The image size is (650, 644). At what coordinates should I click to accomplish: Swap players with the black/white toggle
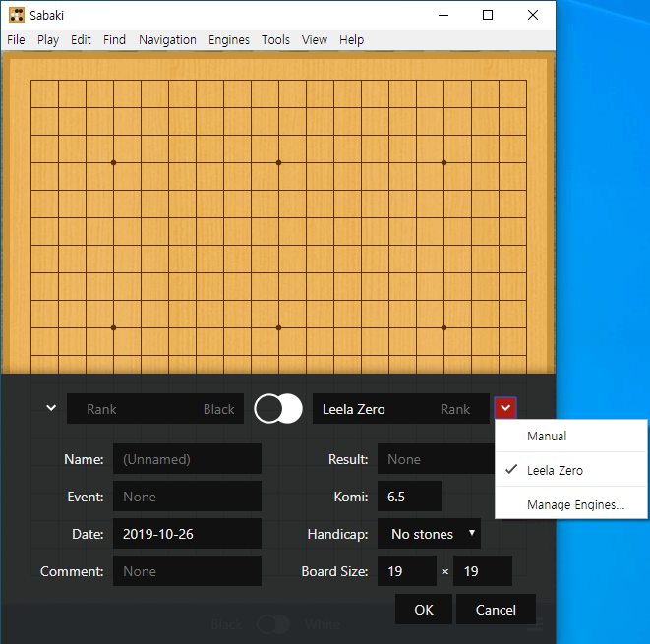click(x=278, y=409)
